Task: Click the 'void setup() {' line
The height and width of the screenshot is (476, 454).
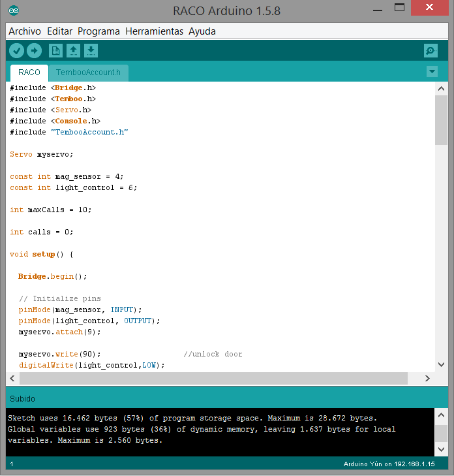Action: (x=42, y=254)
